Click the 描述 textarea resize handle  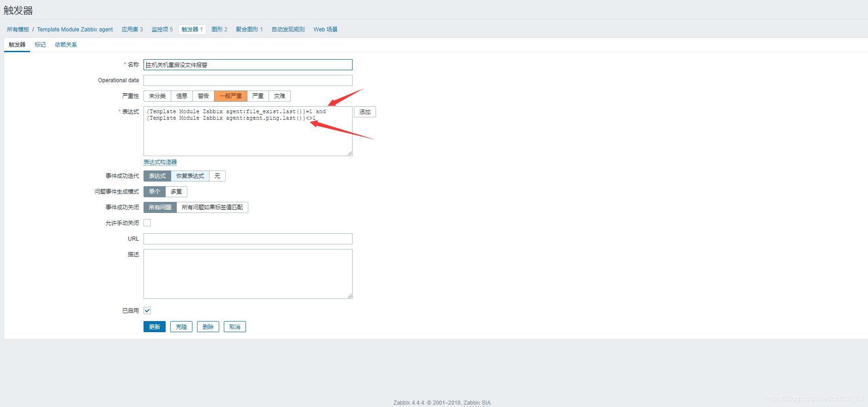(x=350, y=296)
